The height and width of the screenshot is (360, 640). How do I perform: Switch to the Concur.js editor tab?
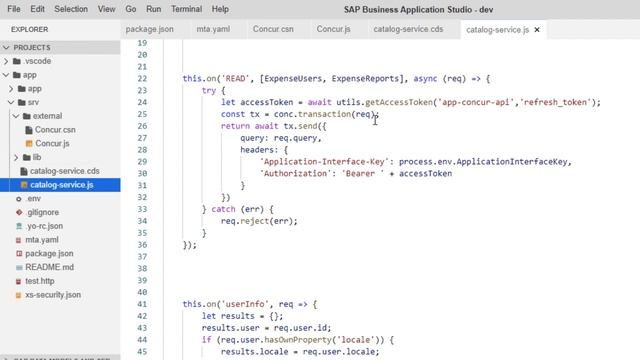pos(333,29)
